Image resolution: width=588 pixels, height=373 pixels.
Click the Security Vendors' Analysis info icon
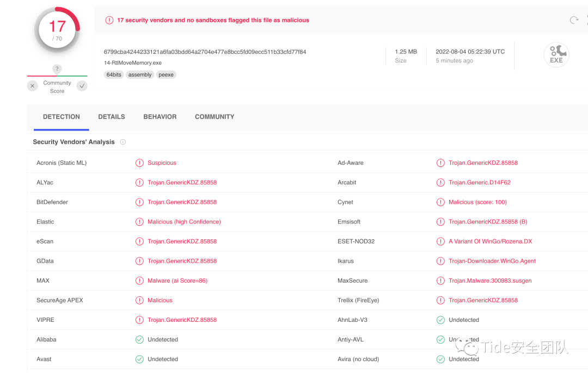(x=122, y=142)
